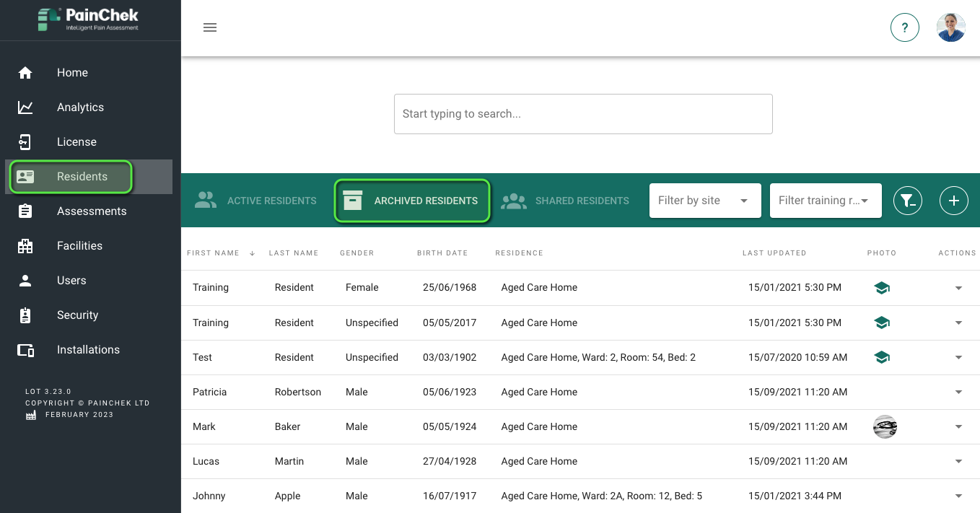The width and height of the screenshot is (980, 513).
Task: Open the help question mark icon
Action: (x=905, y=27)
